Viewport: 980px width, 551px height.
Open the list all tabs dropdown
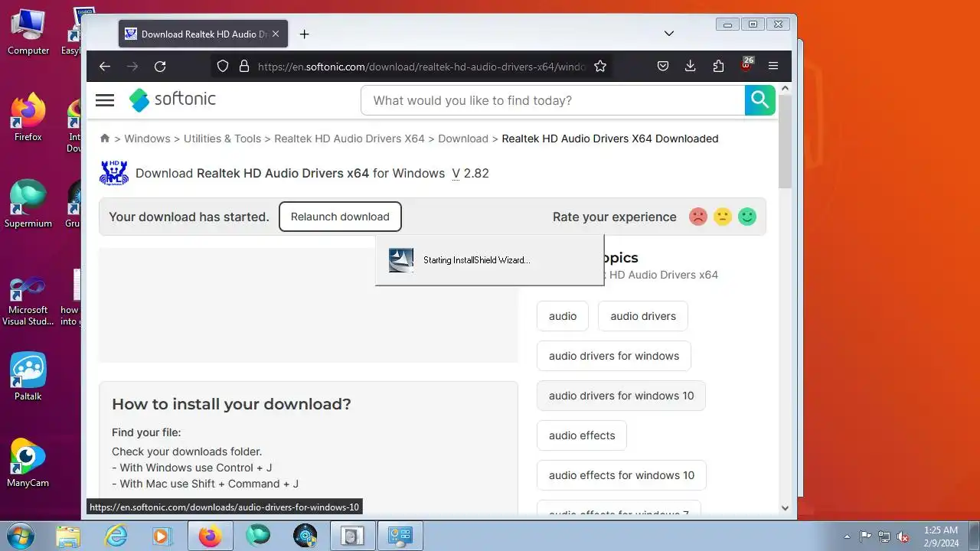pos(668,34)
